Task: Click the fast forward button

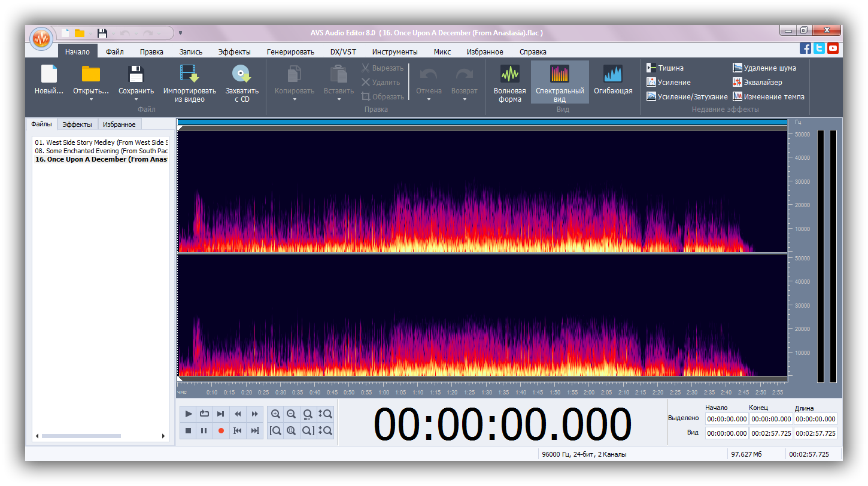Action: click(x=254, y=414)
